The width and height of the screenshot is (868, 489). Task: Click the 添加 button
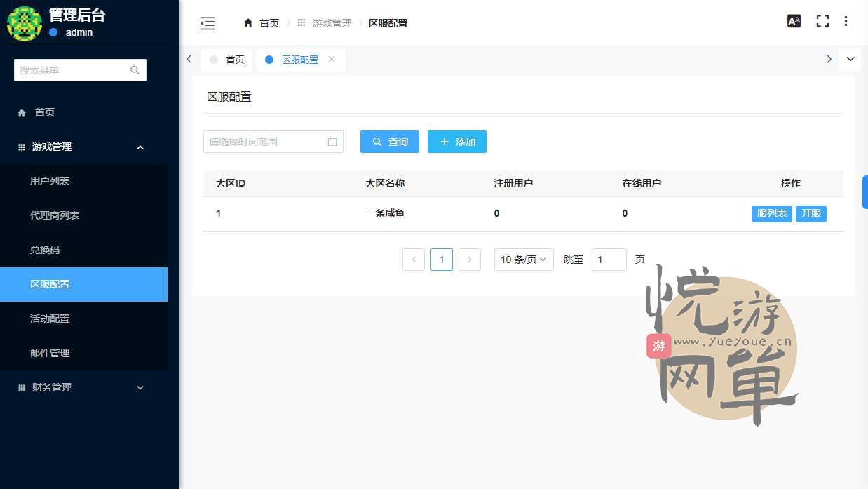[456, 142]
